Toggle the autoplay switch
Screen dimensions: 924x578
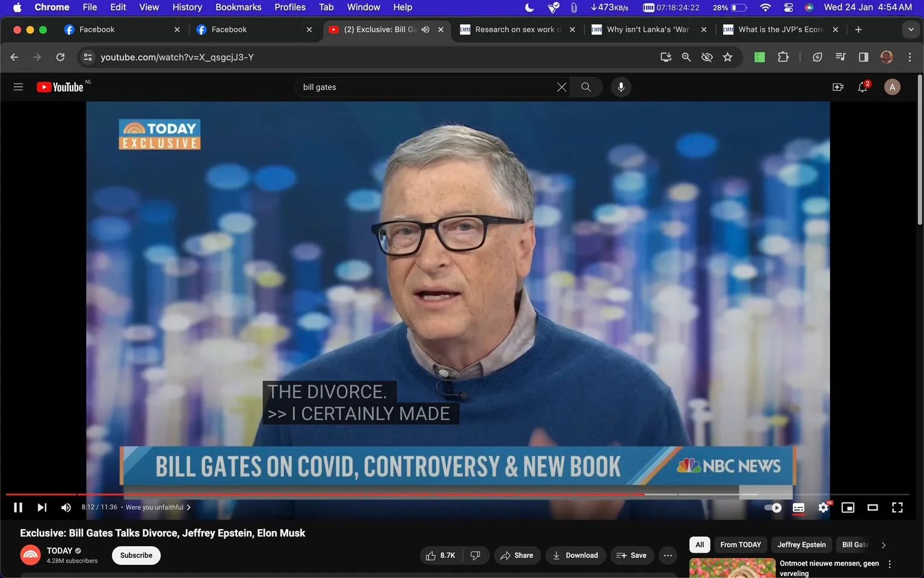pyautogui.click(x=773, y=508)
